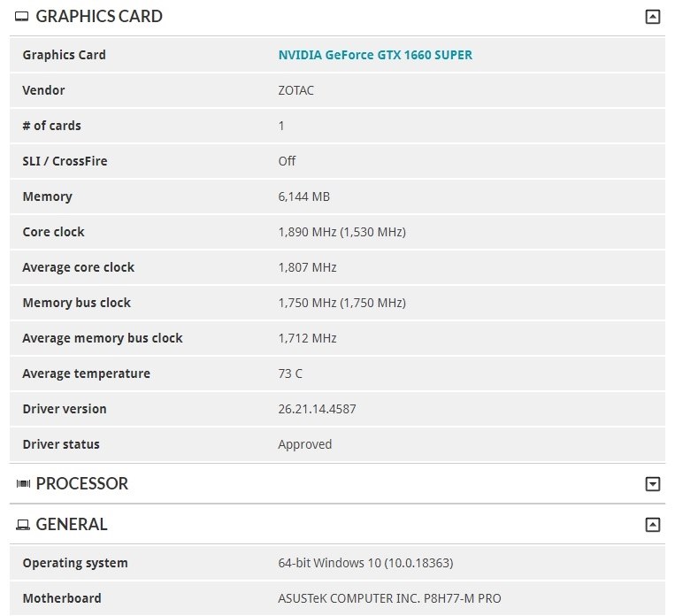This screenshot has width=675, height=616.
Task: Open the NVIDIA GeForce GTX 1660 SUPER link
Action: pos(375,55)
